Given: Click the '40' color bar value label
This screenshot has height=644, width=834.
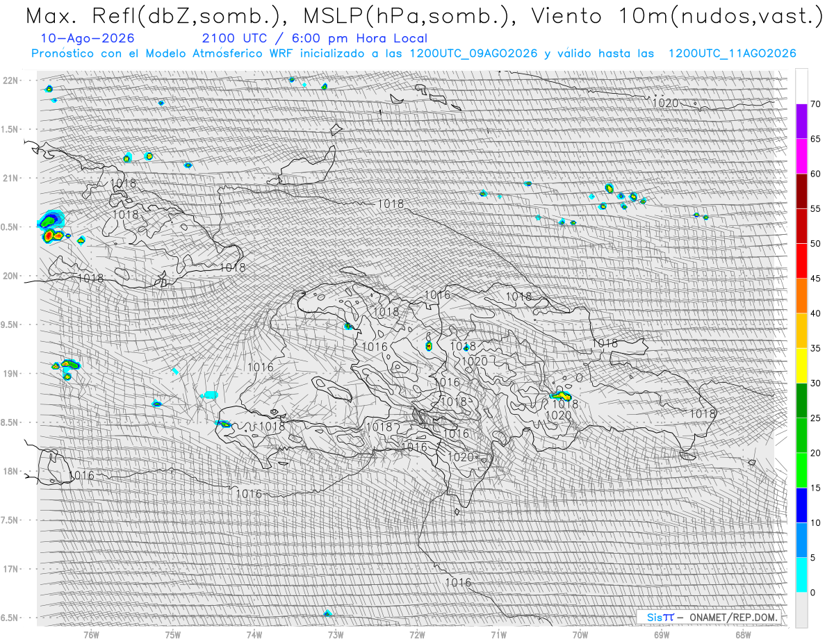Looking at the screenshot, I should click(815, 313).
